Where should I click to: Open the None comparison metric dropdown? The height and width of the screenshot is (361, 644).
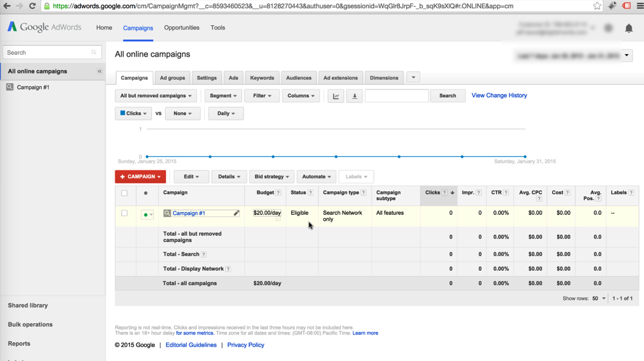182,114
